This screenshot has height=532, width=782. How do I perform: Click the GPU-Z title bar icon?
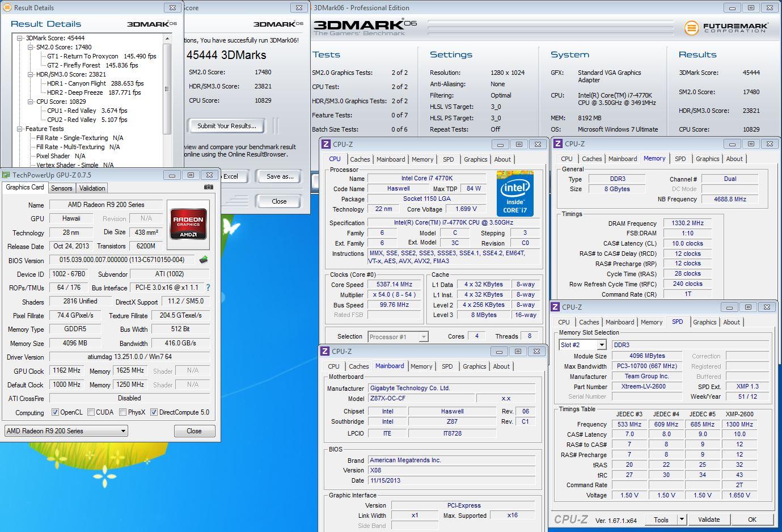tap(6, 175)
